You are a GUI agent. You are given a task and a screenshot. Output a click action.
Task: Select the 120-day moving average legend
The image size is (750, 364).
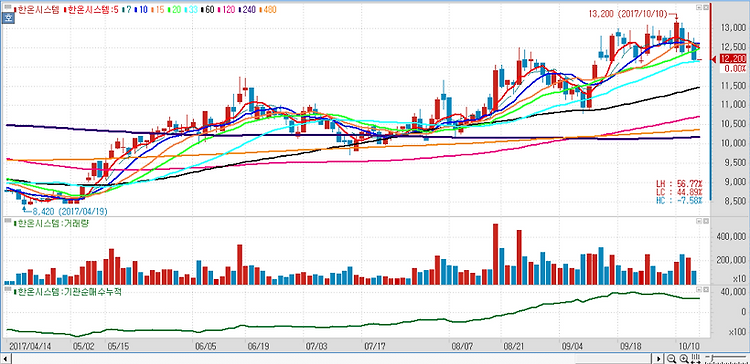point(226,9)
